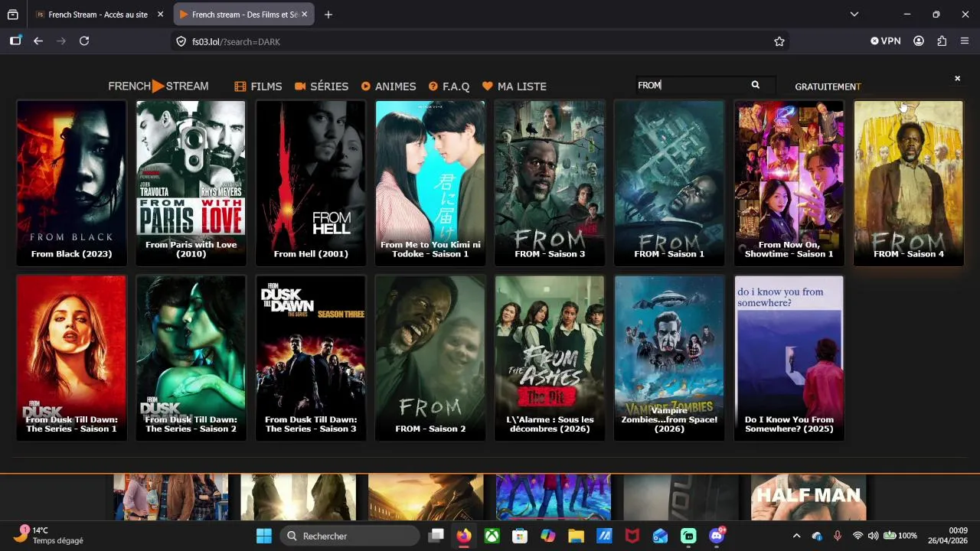The height and width of the screenshot is (551, 980).
Task: Click the address bar URL fs03.lol
Action: (236, 42)
